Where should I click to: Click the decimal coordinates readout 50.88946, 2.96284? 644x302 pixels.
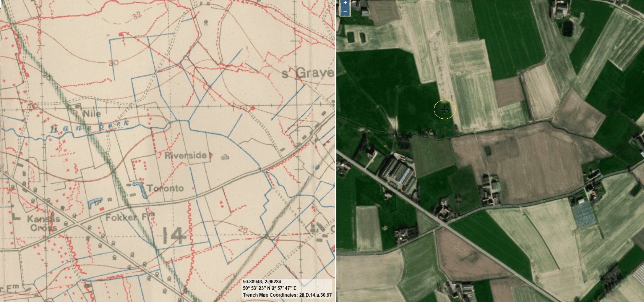tap(262, 282)
